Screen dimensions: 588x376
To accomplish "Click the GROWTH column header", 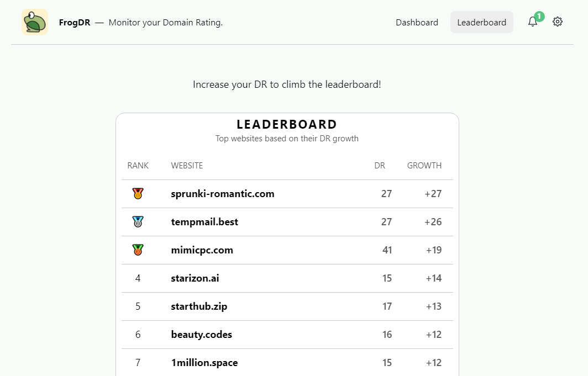I will [x=424, y=166].
